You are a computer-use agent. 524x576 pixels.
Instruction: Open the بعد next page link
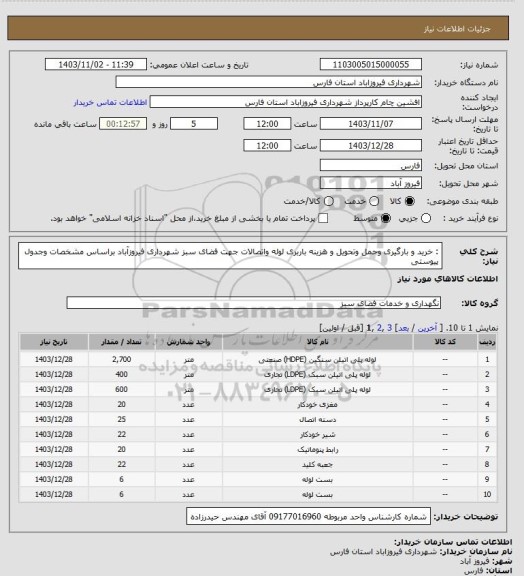click(x=403, y=328)
